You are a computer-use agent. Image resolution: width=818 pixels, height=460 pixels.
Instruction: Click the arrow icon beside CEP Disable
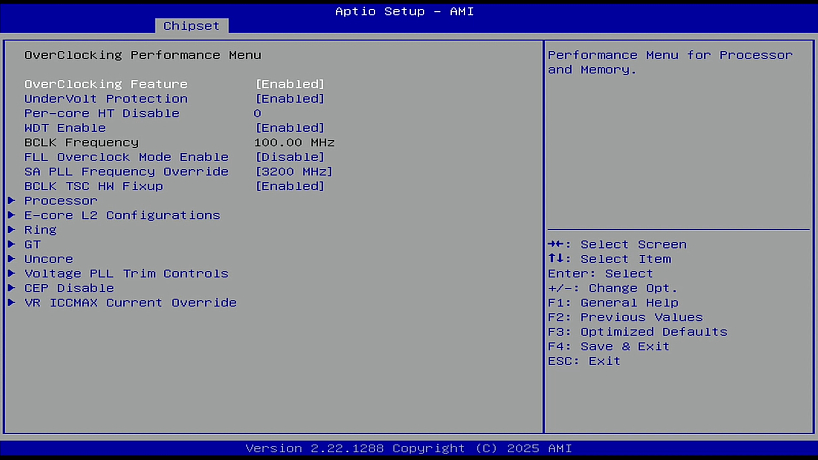pos(12,288)
